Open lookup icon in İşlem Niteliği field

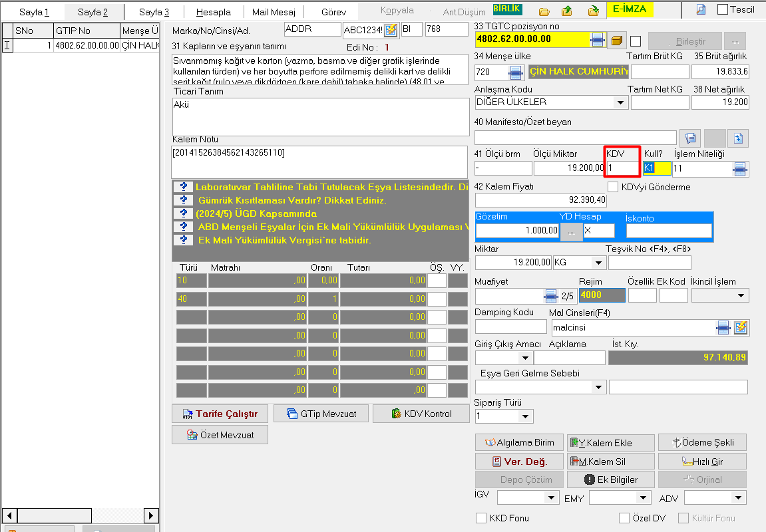click(740, 169)
